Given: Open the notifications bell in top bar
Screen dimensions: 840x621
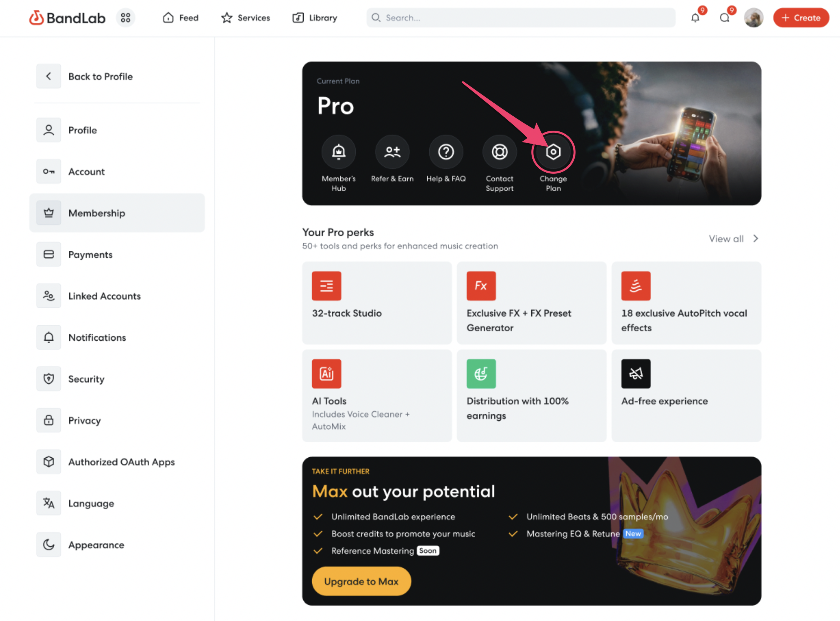Looking at the screenshot, I should [695, 18].
